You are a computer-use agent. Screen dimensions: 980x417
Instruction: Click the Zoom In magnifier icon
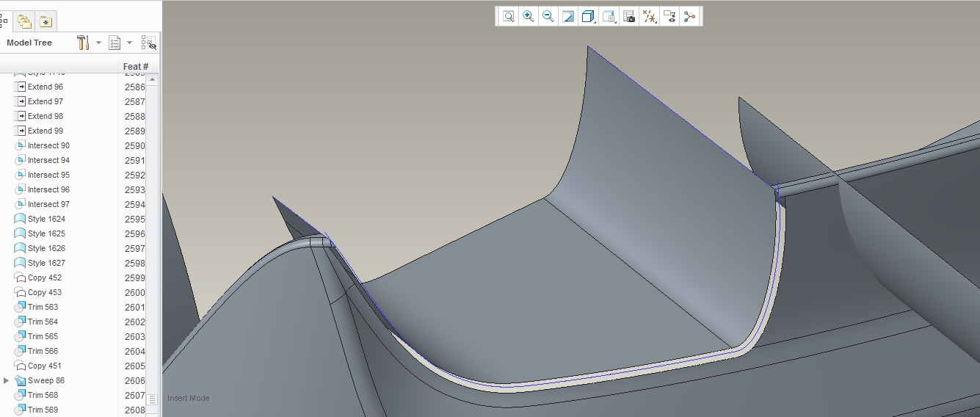528,17
